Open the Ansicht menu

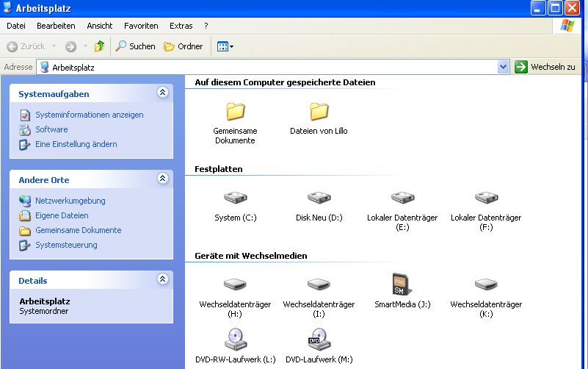[99, 26]
